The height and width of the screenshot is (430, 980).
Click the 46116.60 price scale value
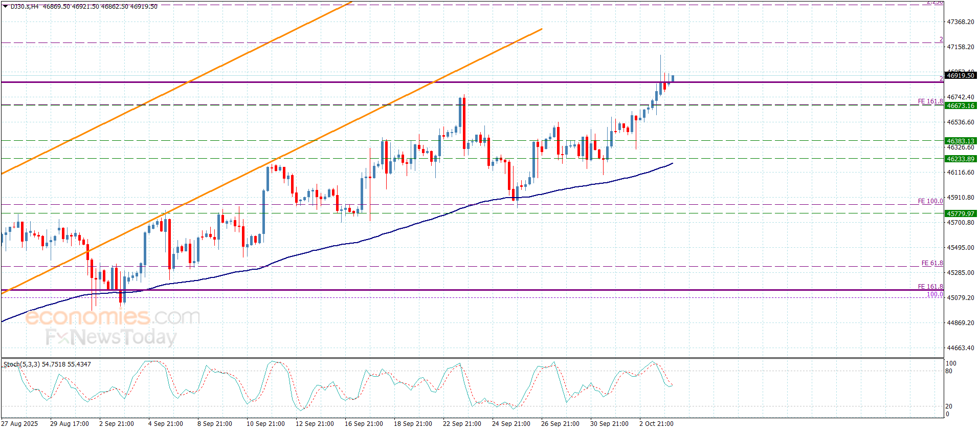tap(961, 172)
